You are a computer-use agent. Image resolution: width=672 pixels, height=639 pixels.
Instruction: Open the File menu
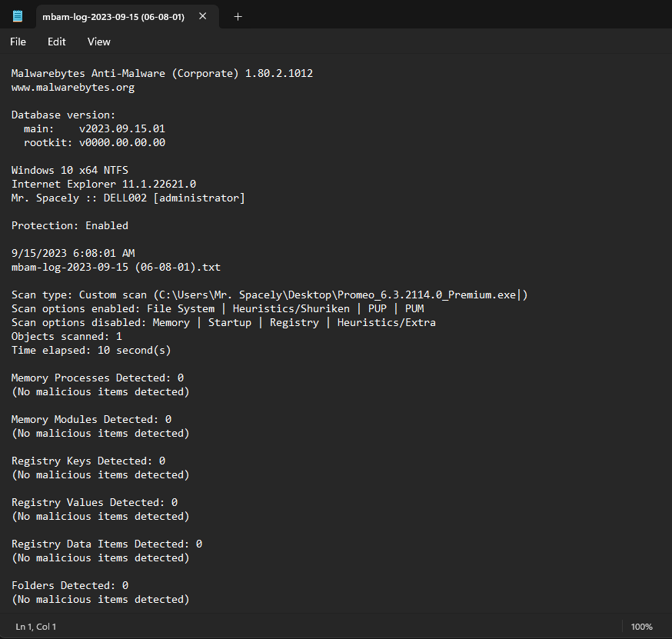point(18,42)
